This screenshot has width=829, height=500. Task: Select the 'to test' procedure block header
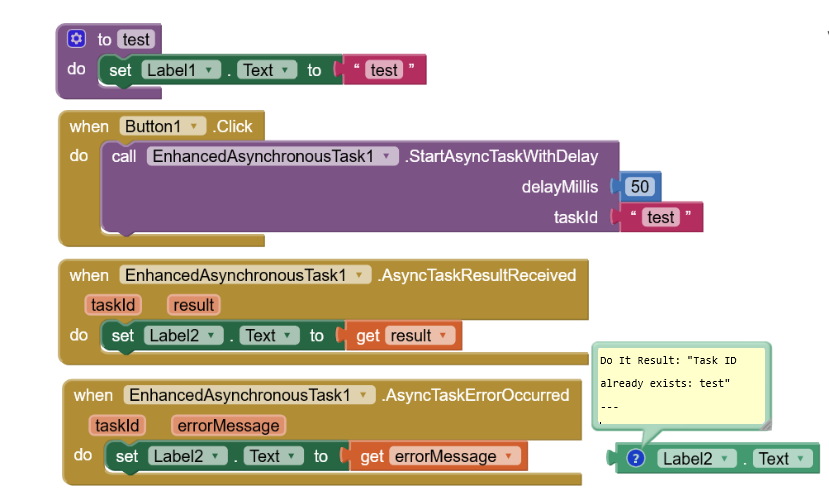[x=108, y=39]
